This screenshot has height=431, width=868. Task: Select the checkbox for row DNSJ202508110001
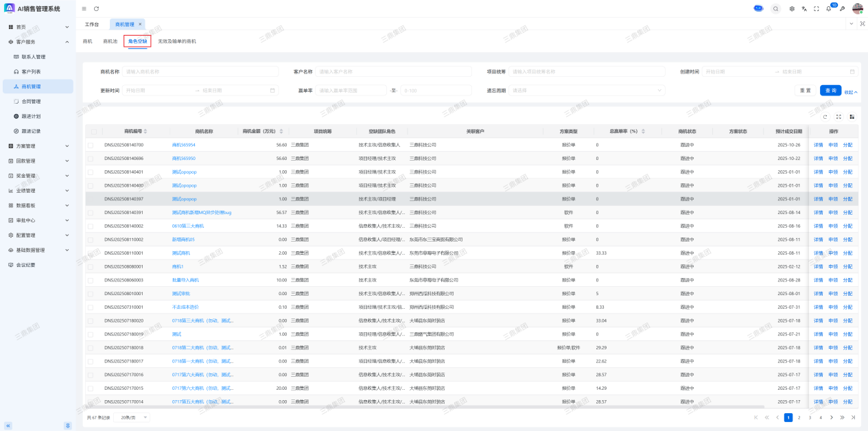pos(91,253)
